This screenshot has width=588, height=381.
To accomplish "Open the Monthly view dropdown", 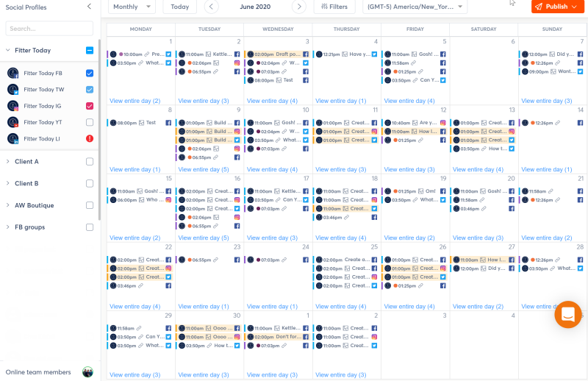I will click(132, 7).
